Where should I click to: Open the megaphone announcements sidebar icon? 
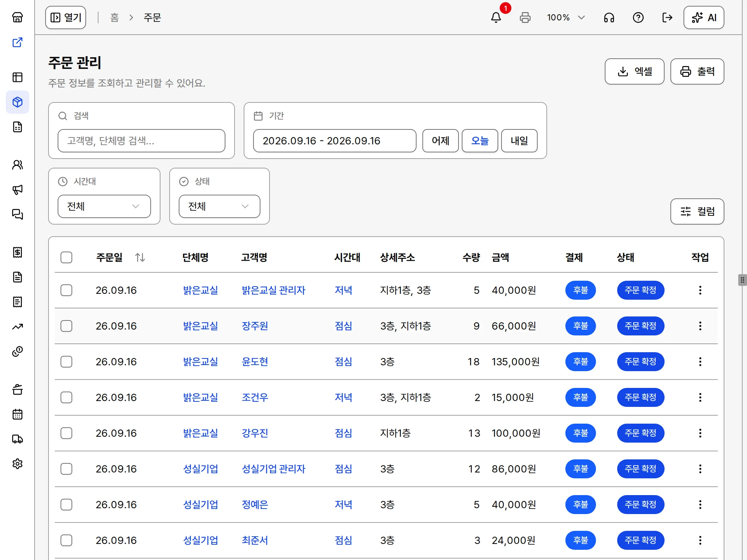coord(18,190)
